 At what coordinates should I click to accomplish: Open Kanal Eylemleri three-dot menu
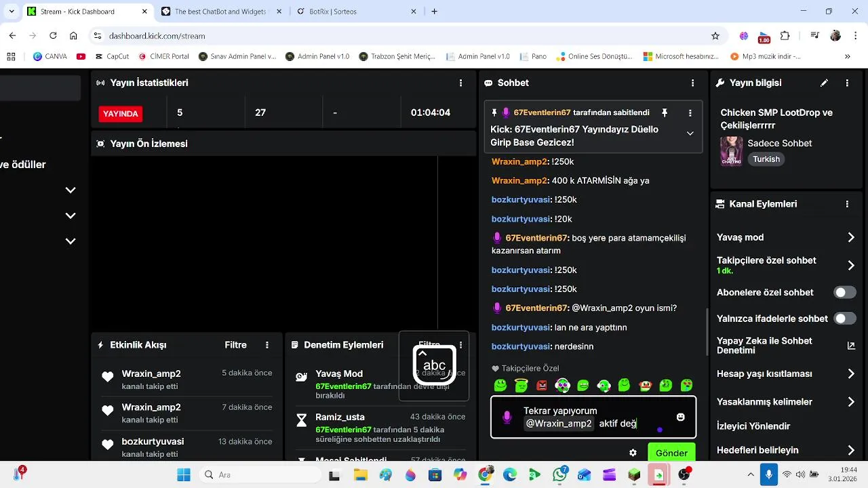(847, 204)
